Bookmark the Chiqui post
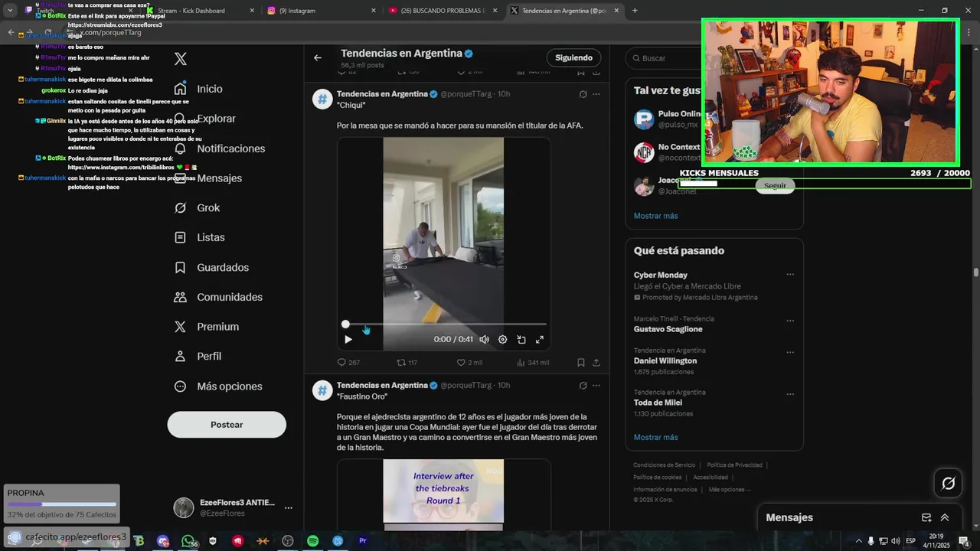 point(581,363)
